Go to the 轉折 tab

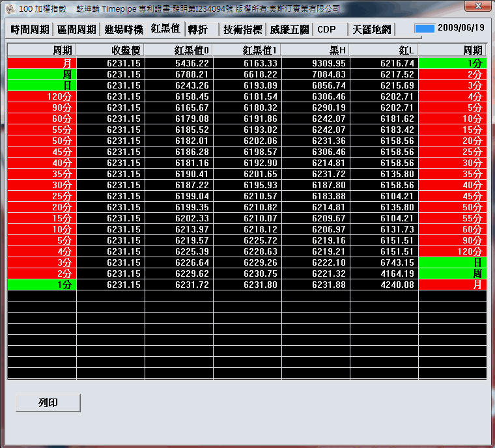[x=198, y=29]
